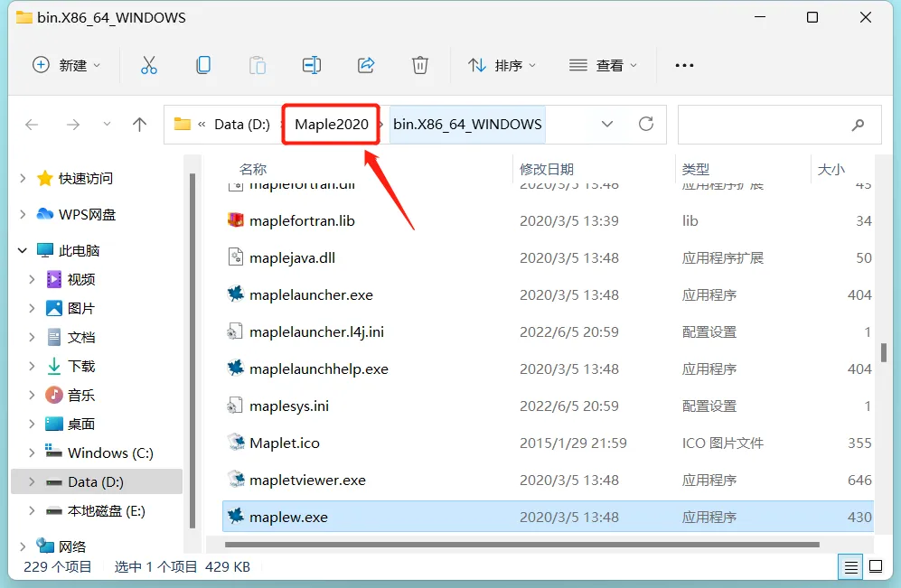Open the View (查看) dropdown
The image size is (901, 588).
[x=603, y=65]
